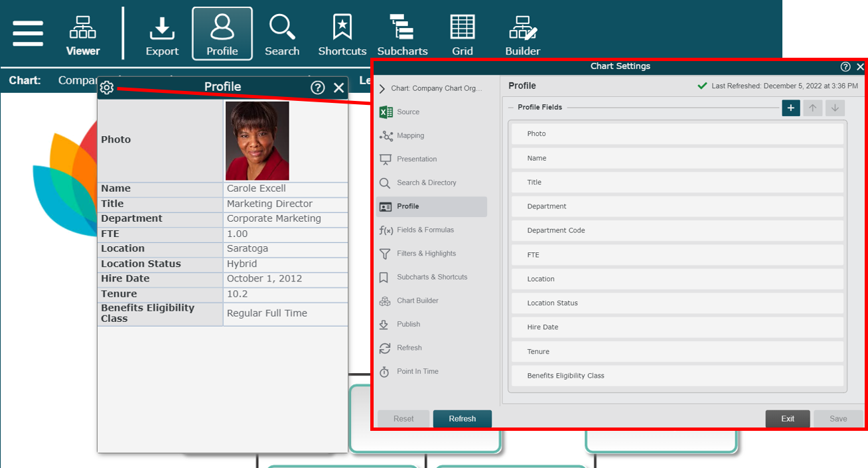Move selected profile field down

[835, 108]
